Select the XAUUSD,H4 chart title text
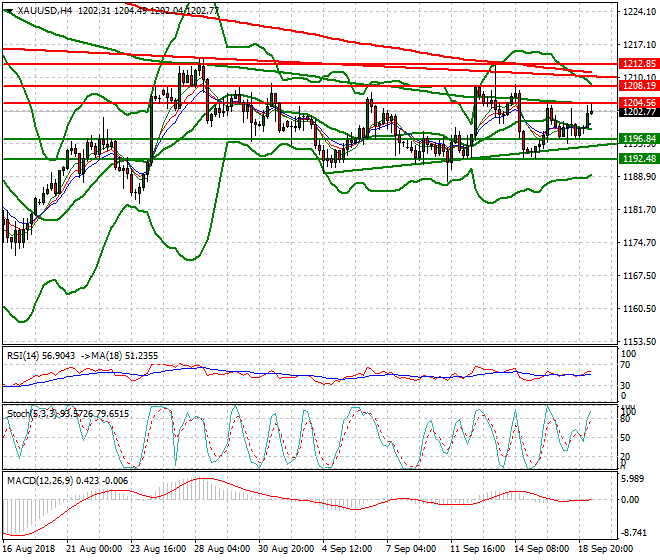The height and width of the screenshot is (560, 660). click(x=45, y=11)
